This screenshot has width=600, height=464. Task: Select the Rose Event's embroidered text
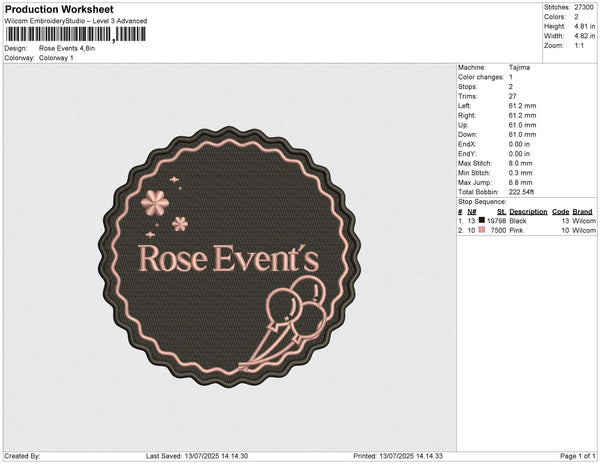[227, 258]
